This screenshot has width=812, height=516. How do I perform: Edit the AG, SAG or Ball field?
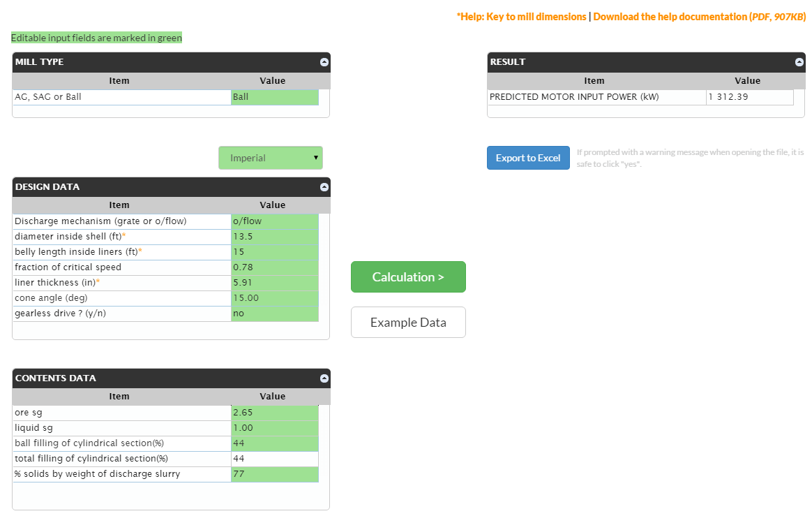pyautogui.click(x=274, y=97)
